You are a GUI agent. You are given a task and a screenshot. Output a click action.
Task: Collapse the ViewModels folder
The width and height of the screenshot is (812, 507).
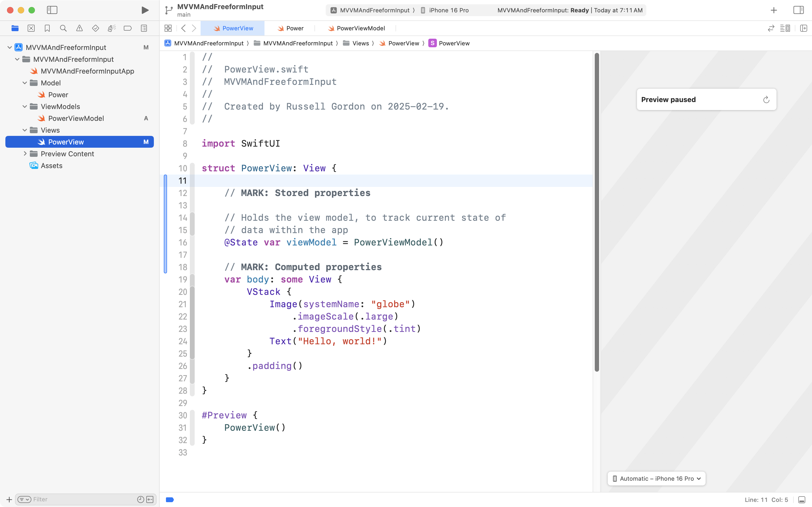point(25,106)
